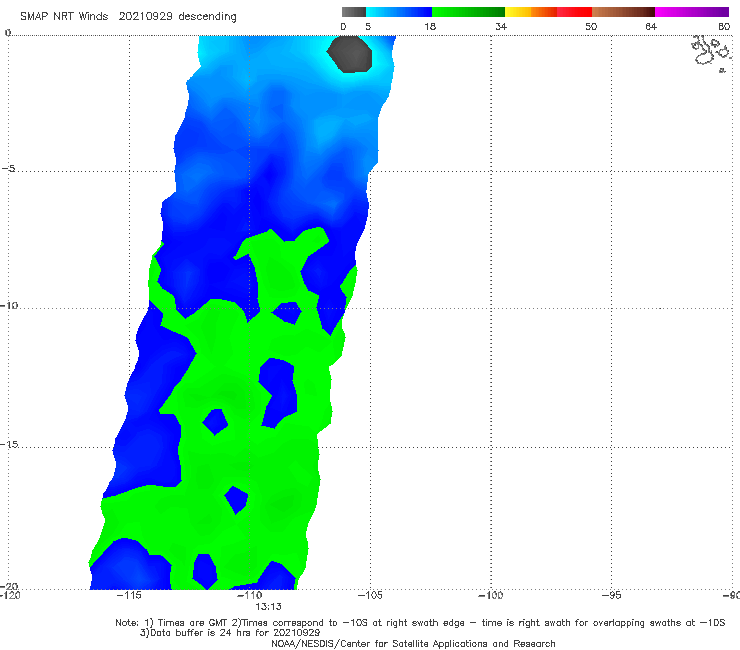Screen dimensions: 740x650
Task: Click the NOAA/NESDIS credit line
Action: click(413, 643)
